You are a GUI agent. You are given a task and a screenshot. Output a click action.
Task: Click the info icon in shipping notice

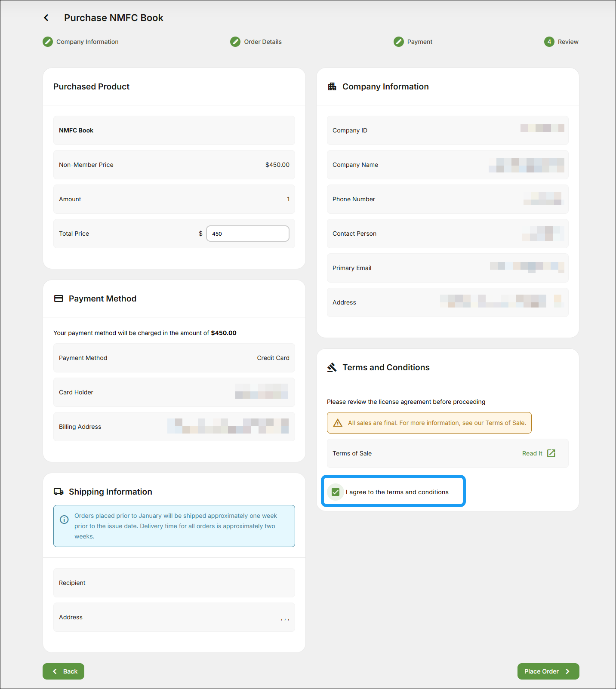click(64, 520)
